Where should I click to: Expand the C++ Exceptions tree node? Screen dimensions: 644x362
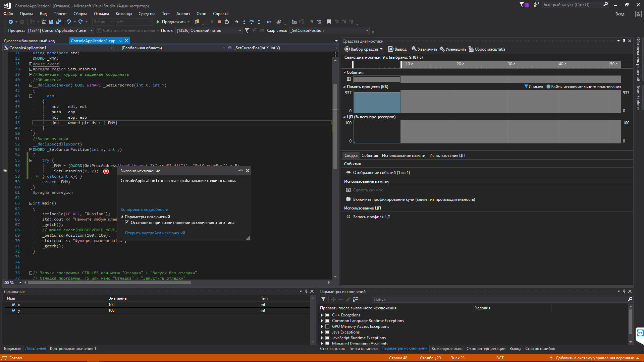[322, 315]
